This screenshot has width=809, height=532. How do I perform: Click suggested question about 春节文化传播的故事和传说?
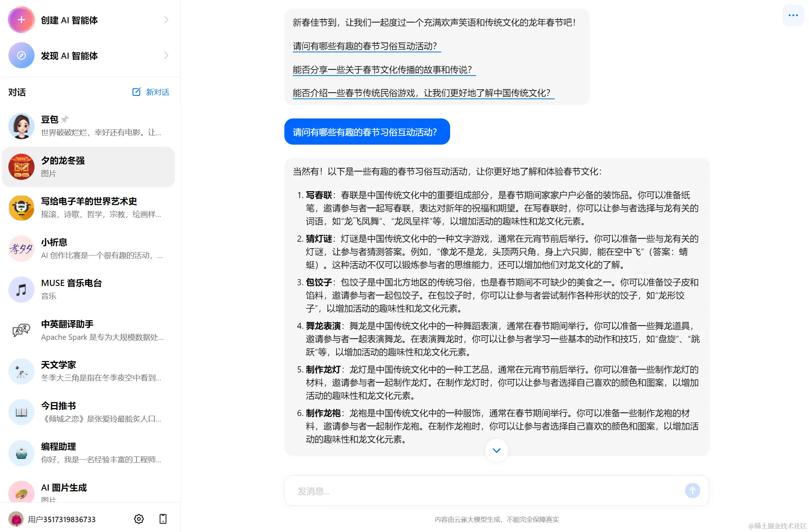click(x=382, y=70)
